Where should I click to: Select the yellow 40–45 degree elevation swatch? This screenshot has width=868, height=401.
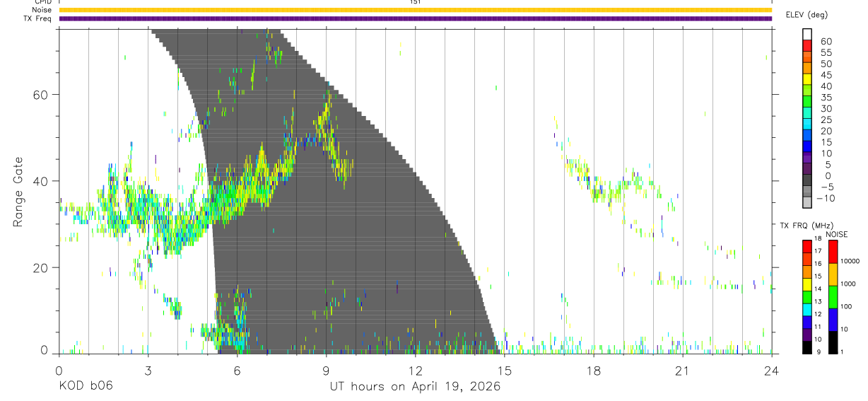tap(807, 80)
